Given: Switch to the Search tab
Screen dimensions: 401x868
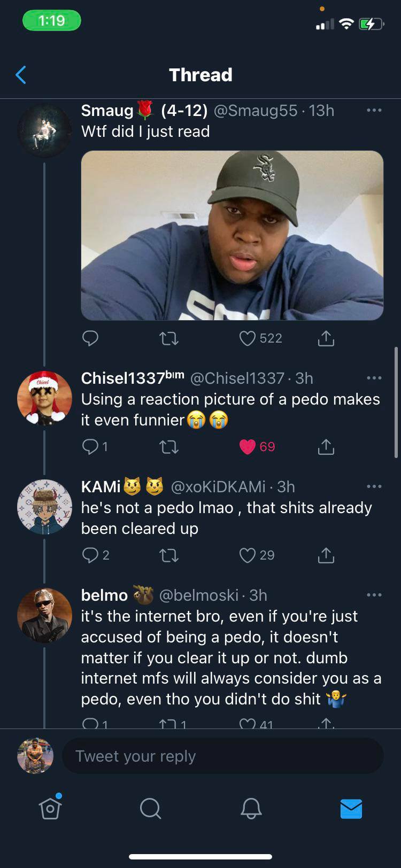Looking at the screenshot, I should point(150,808).
